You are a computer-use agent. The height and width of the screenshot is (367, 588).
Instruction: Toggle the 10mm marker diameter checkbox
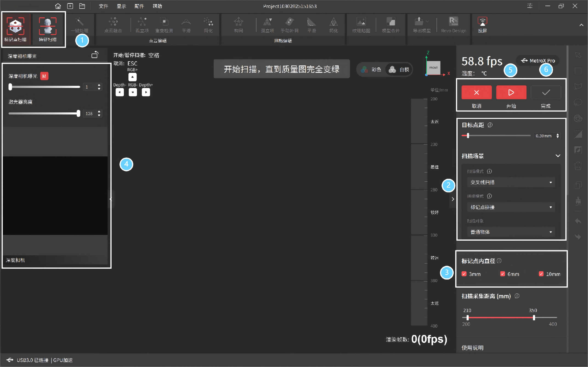[541, 274]
